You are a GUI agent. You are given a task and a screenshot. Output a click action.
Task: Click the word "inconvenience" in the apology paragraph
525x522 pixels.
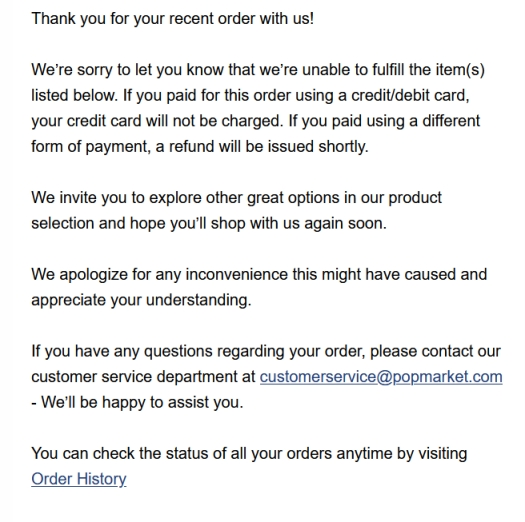tap(236, 275)
